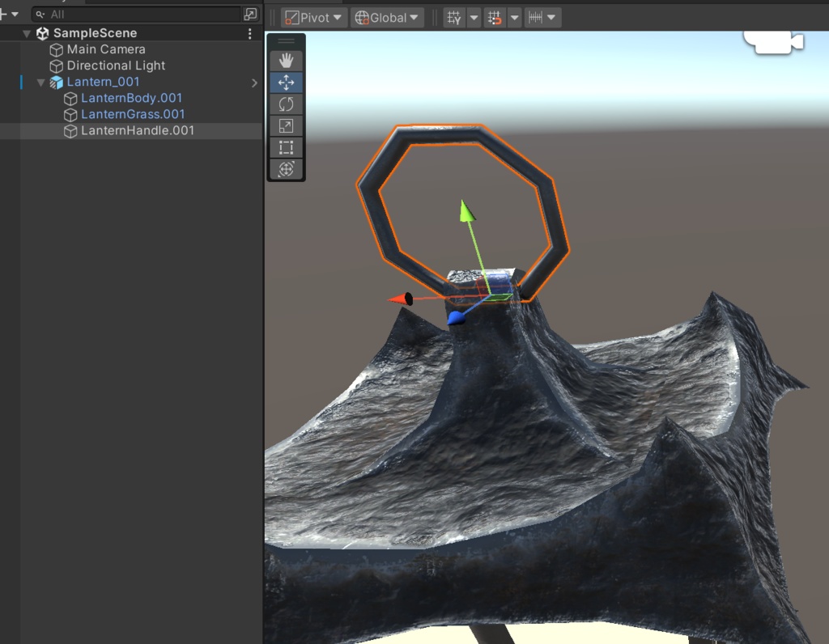Click the Directional Light cube icon

(56, 66)
